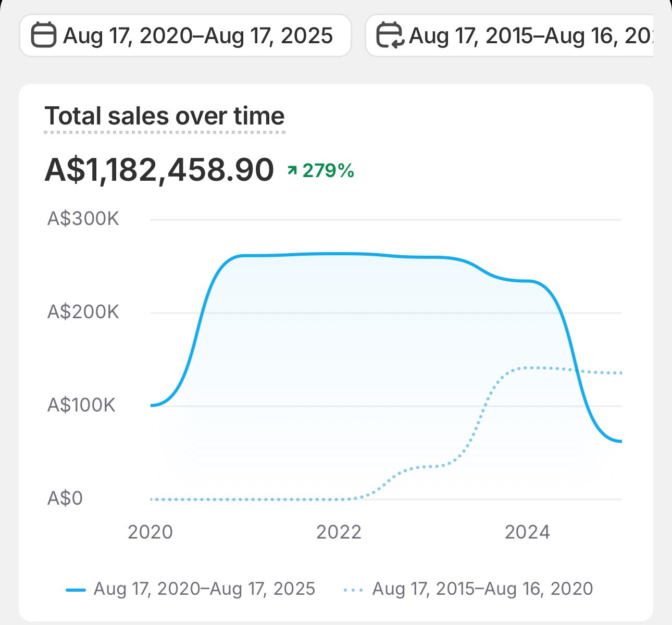Image resolution: width=672 pixels, height=625 pixels.
Task: Click the 2022 x-axis label
Action: tap(339, 532)
